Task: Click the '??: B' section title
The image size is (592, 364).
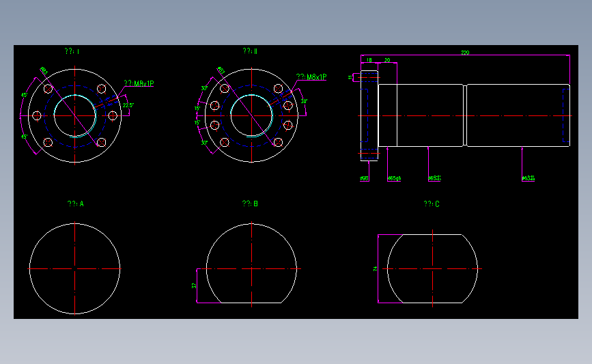Action: pyautogui.click(x=250, y=204)
